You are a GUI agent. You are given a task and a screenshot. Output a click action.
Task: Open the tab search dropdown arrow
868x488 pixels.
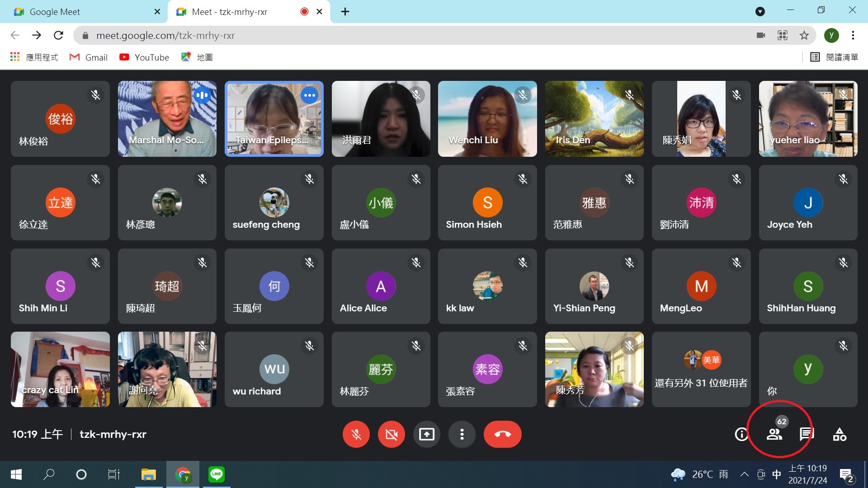coord(760,12)
